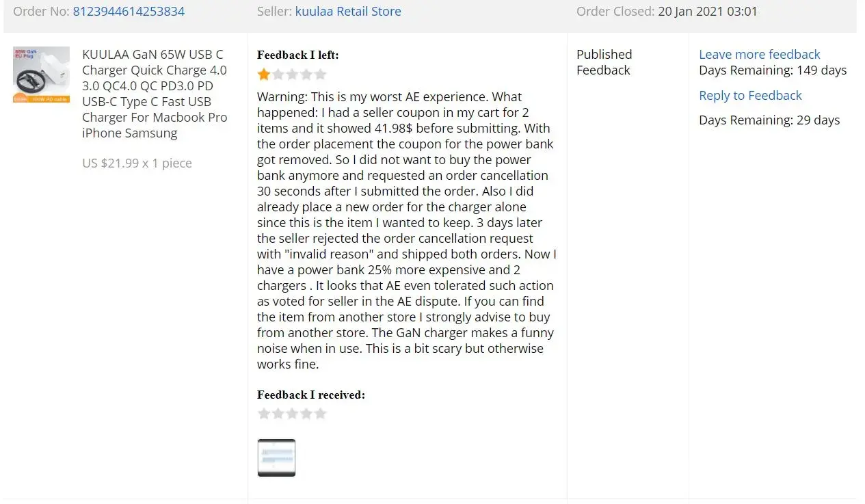The width and height of the screenshot is (865, 504).
Task: Click the third star under Feedback I received
Action: click(292, 414)
